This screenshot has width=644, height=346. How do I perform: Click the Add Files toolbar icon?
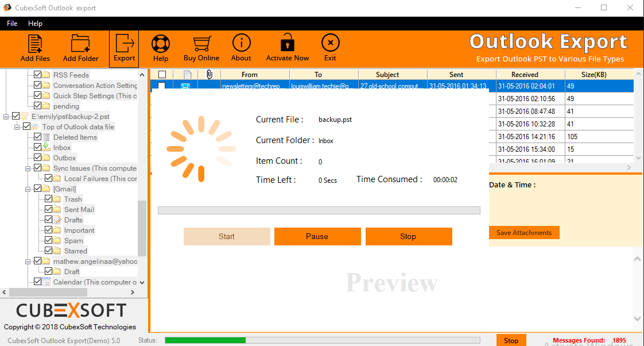click(x=35, y=48)
